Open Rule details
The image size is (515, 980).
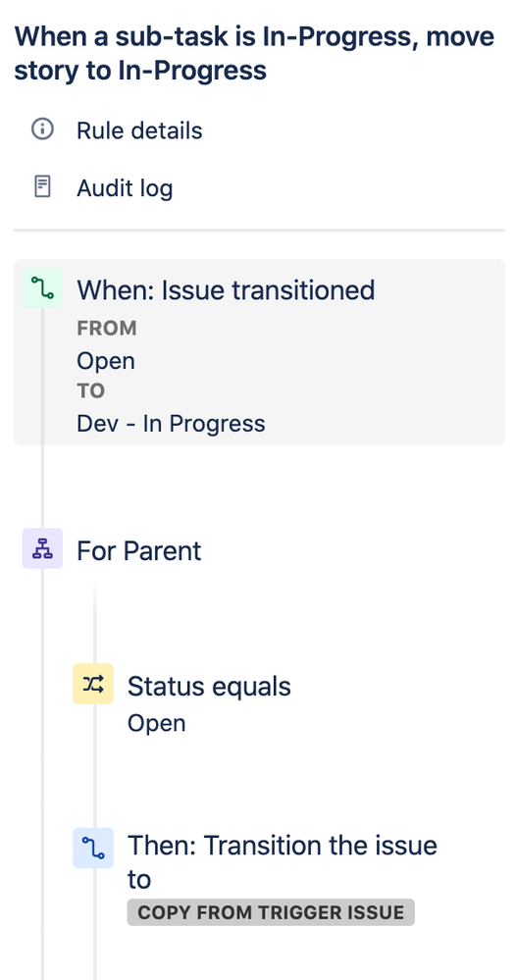[x=139, y=130]
